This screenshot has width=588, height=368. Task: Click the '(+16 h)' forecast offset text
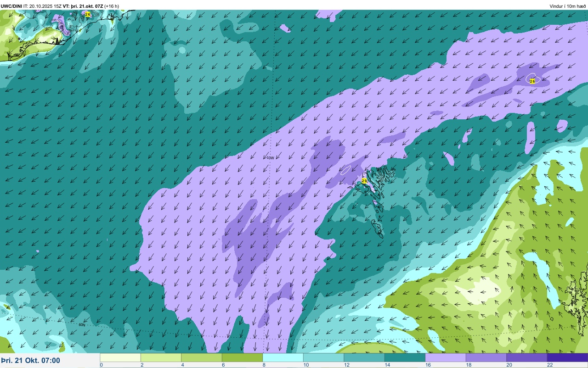112,6
